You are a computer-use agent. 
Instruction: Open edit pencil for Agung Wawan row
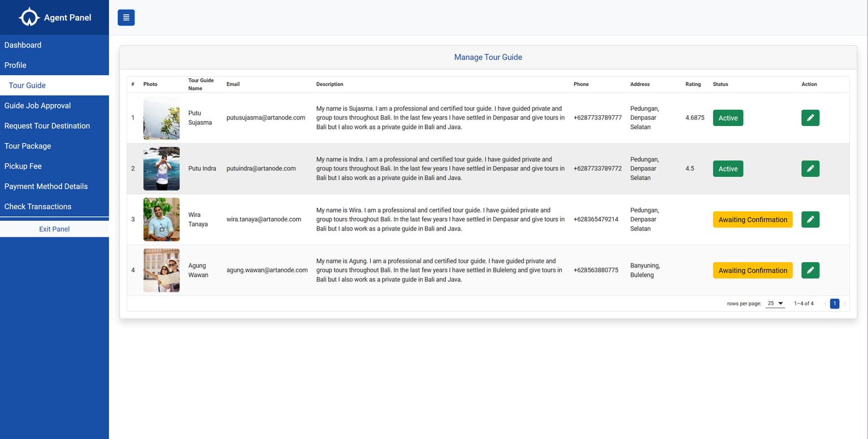click(x=810, y=270)
